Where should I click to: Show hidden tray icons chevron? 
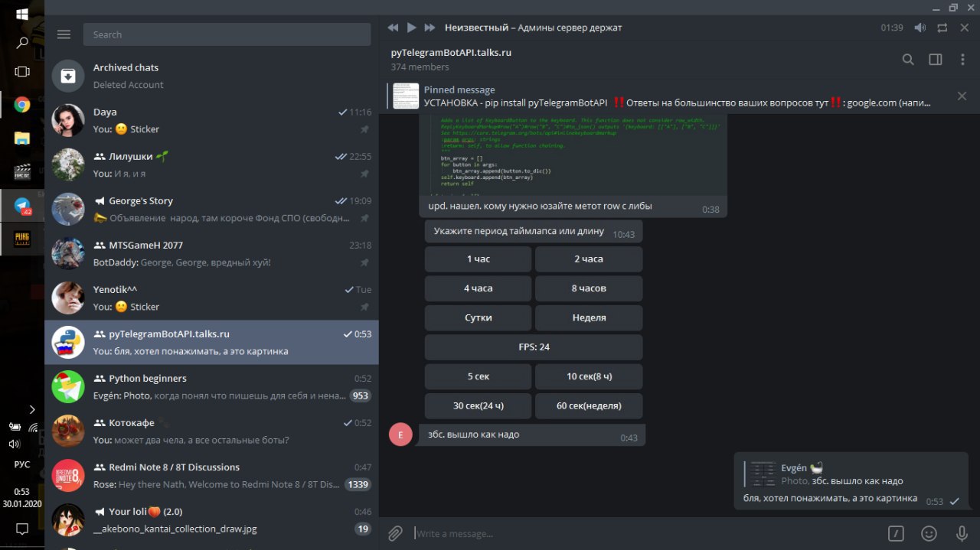pyautogui.click(x=32, y=409)
